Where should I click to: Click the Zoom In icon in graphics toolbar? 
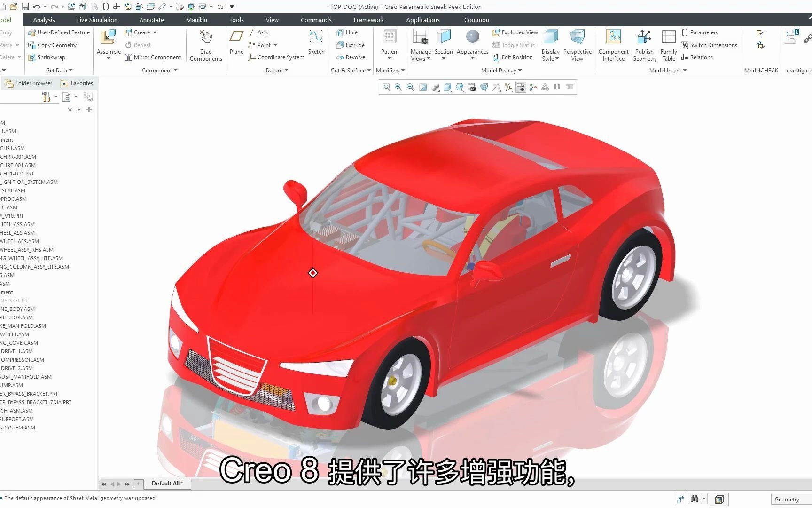398,87
